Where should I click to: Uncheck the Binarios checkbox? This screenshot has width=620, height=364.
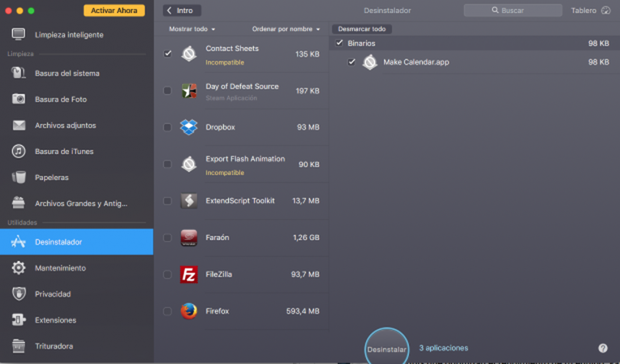click(339, 43)
